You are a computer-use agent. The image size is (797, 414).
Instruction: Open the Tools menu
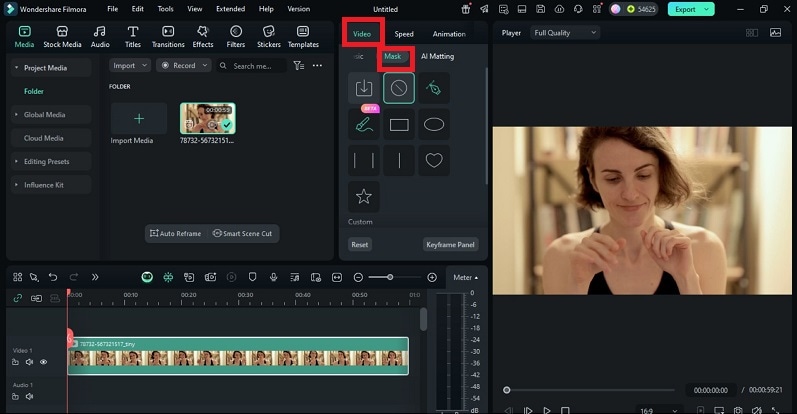coord(165,9)
